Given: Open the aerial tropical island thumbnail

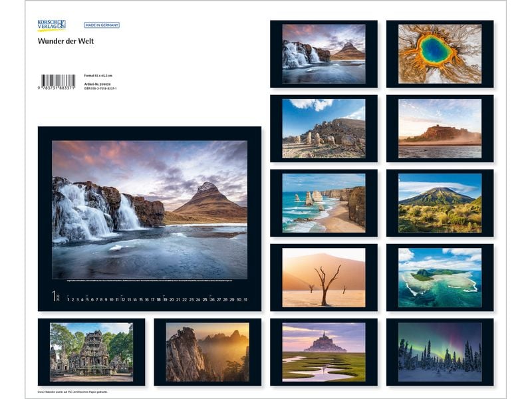Looking at the screenshot, I should (440, 277).
